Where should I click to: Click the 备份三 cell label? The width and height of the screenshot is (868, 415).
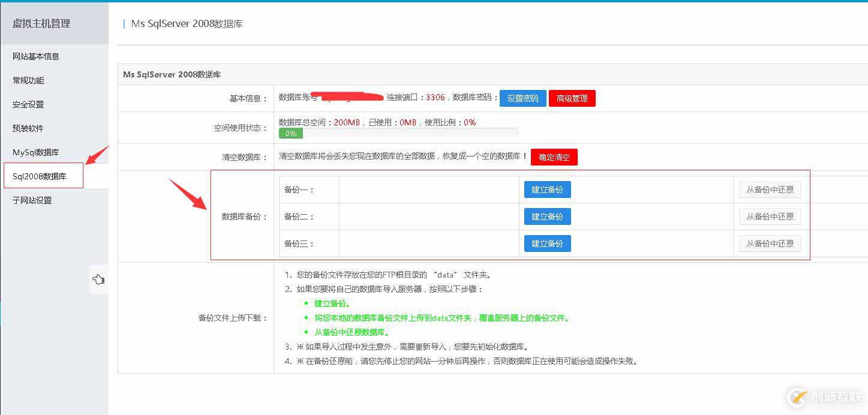click(x=299, y=243)
